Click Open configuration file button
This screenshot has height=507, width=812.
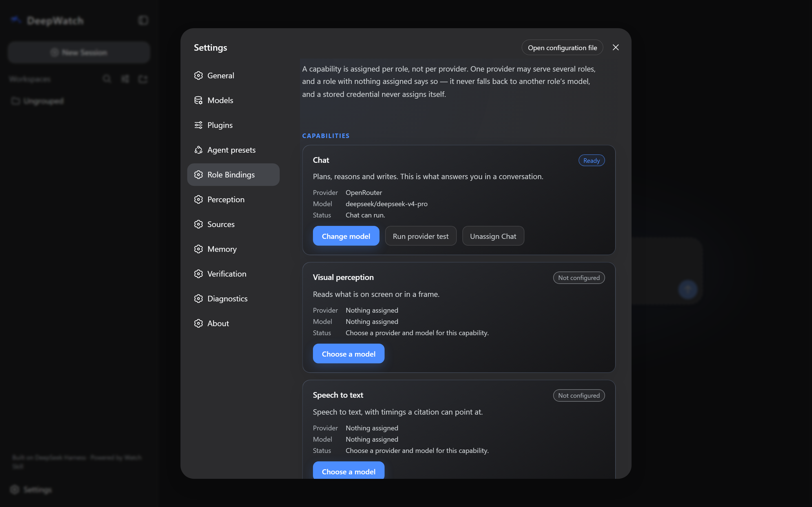tap(562, 48)
